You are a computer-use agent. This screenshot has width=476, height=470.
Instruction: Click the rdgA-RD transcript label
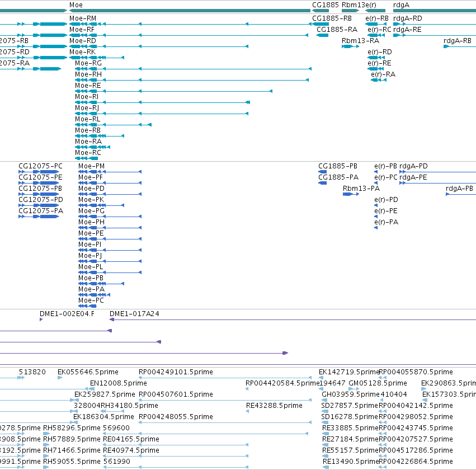(x=407, y=18)
